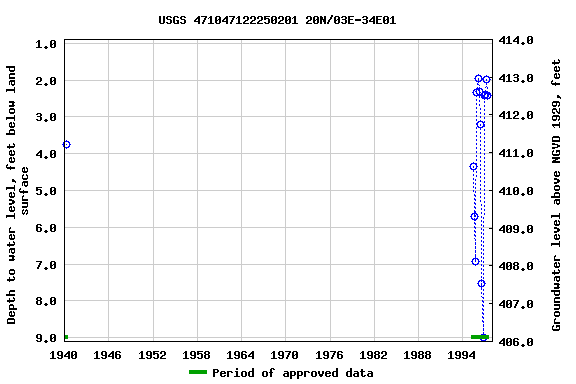
Task: Click the '1982' year label
Action: [x=373, y=355]
